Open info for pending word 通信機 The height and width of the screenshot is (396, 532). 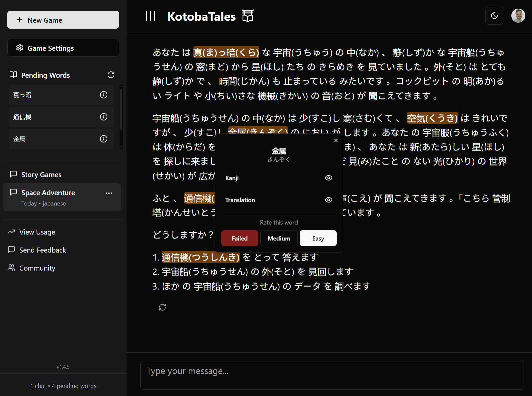(x=104, y=117)
